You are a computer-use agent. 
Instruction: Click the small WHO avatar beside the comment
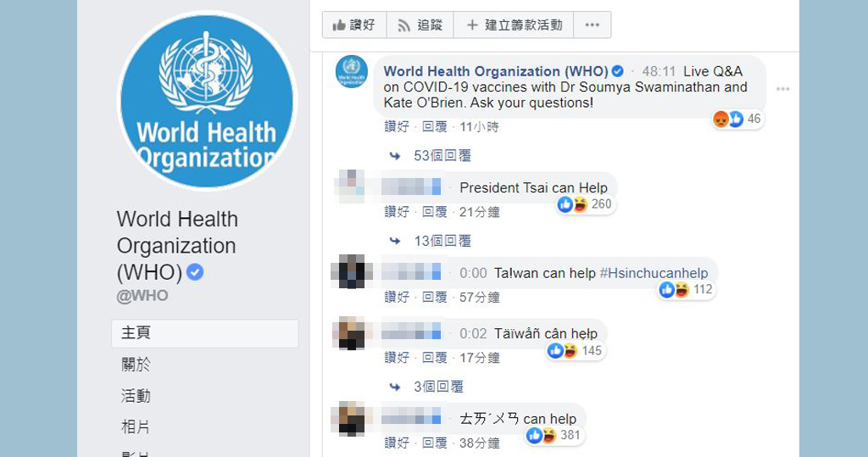352,71
